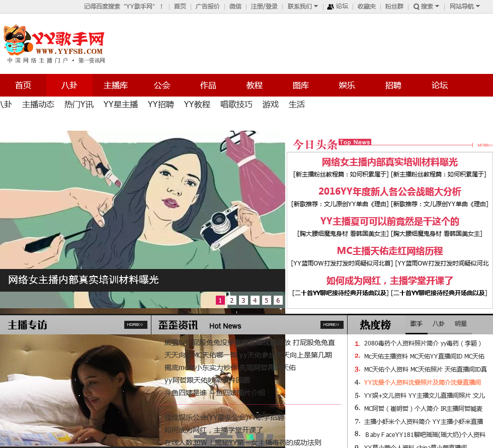The width and height of the screenshot is (493, 448).
Task: Select slide 2 in carousel pager
Action: 232,300
